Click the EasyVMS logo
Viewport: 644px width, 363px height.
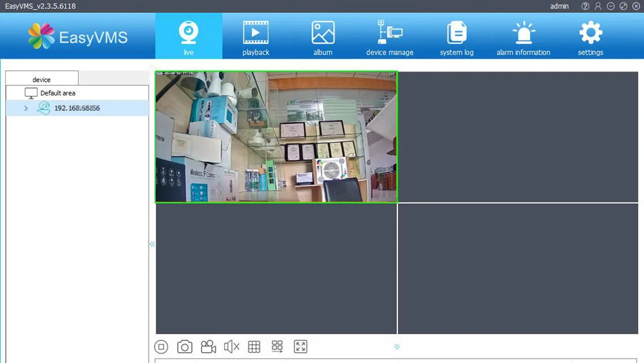[x=78, y=37]
